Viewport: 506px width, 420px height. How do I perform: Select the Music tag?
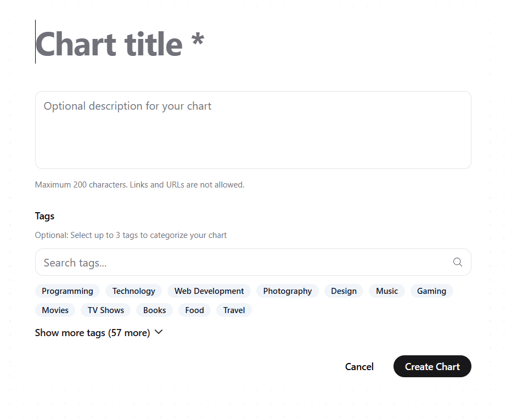point(386,291)
